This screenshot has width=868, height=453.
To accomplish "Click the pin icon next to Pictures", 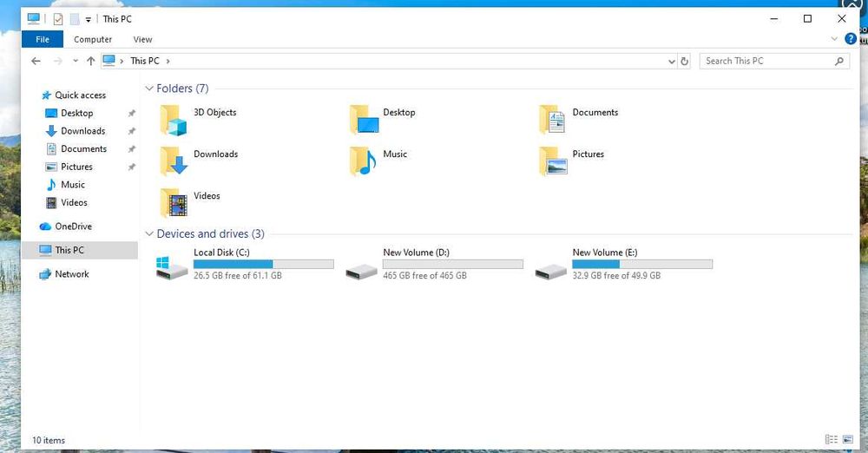I will point(131,167).
